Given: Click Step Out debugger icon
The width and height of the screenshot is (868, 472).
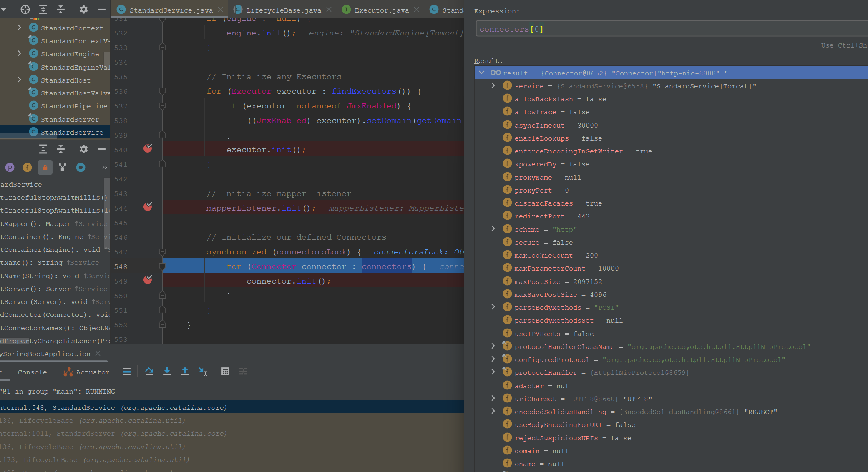Looking at the screenshot, I should coord(185,372).
